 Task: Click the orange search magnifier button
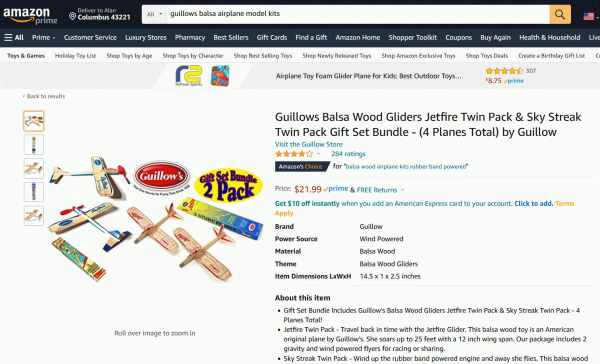point(560,14)
